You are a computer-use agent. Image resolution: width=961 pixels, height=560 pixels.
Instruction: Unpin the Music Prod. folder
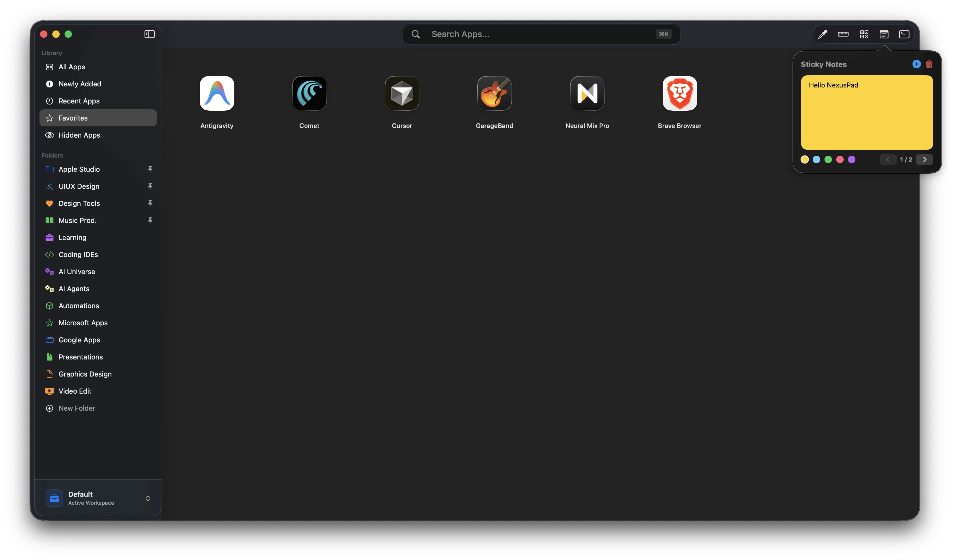pos(150,220)
